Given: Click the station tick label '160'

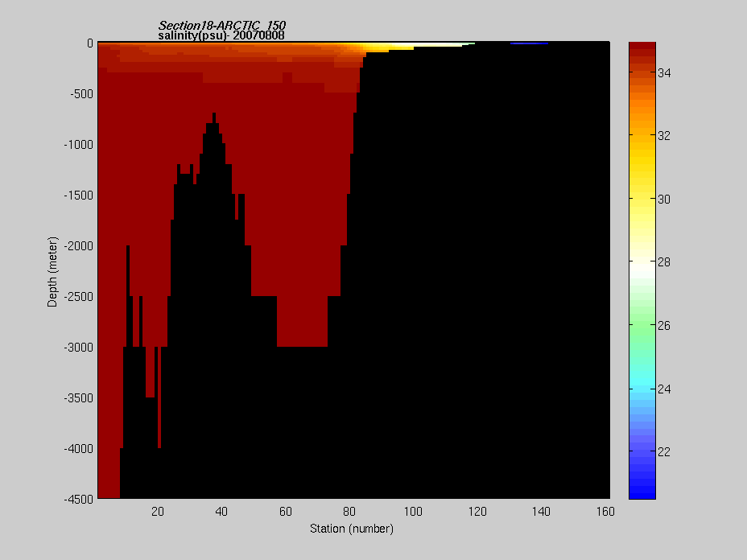Looking at the screenshot, I should (605, 512).
